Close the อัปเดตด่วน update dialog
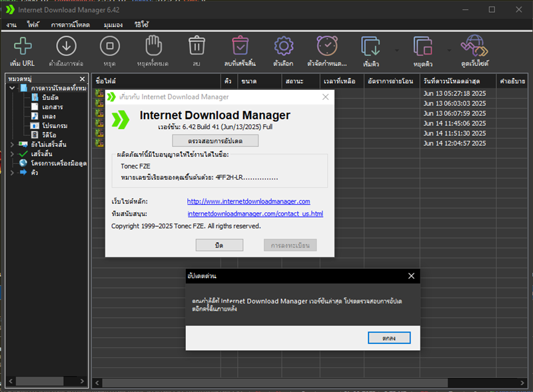 click(x=411, y=276)
